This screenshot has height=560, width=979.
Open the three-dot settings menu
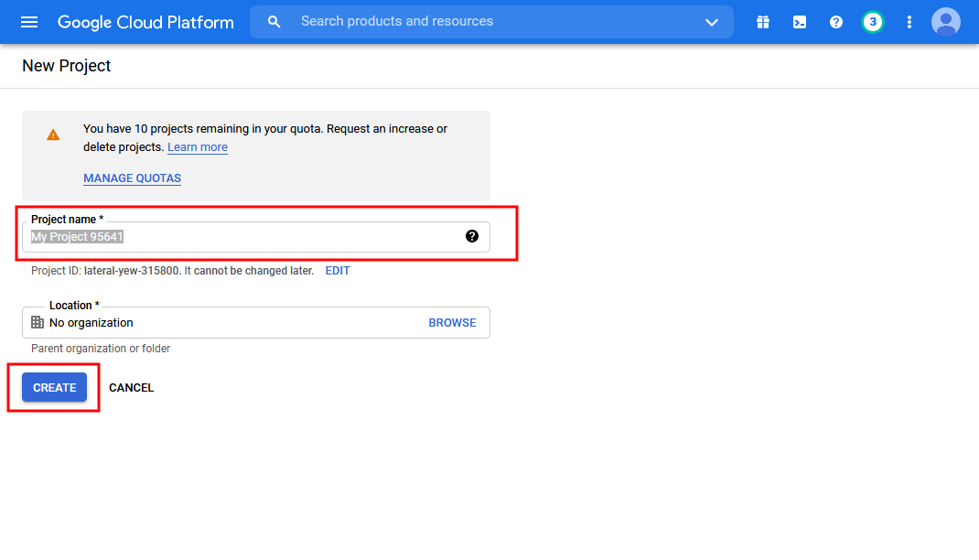coord(909,23)
